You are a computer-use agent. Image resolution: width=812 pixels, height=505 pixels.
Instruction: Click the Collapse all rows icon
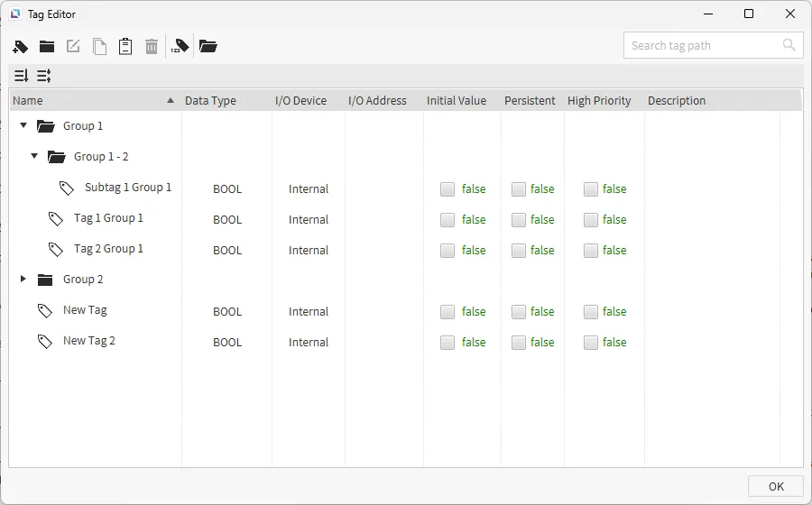pyautogui.click(x=43, y=76)
